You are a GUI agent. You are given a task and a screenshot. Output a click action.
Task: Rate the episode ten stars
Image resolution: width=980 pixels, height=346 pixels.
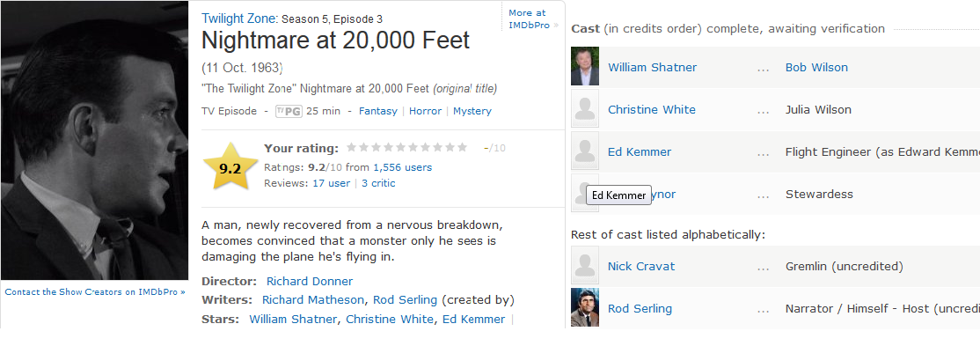tap(462, 148)
